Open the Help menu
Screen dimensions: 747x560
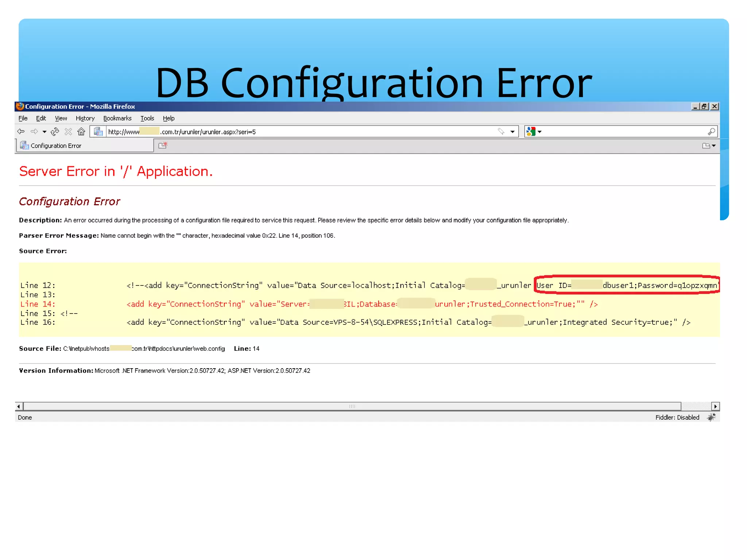point(169,118)
